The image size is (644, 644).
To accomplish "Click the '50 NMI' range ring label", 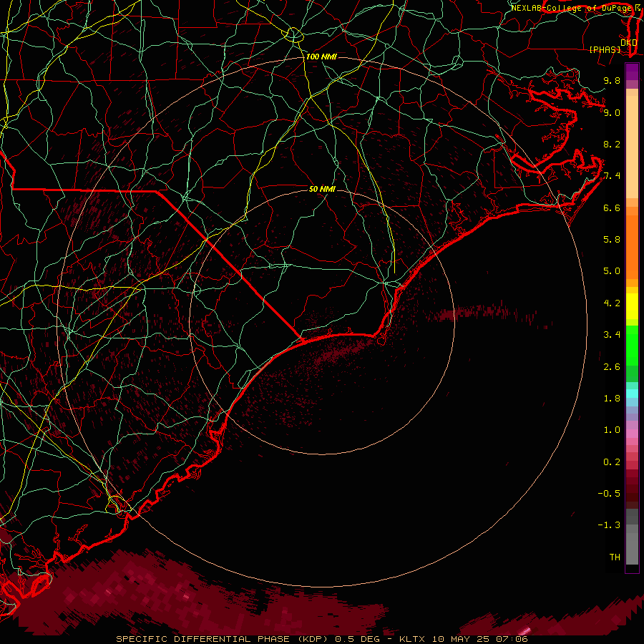I will click(x=322, y=189).
